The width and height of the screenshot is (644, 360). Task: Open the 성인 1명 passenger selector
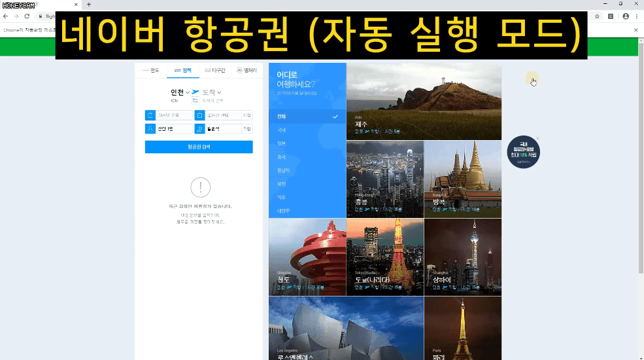pyautogui.click(x=174, y=129)
